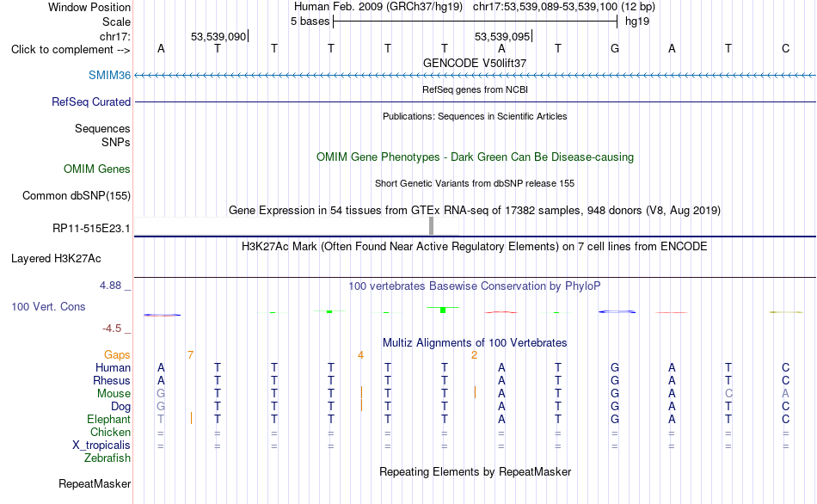Click the H3K27Ac Mark track title

tap(475, 246)
